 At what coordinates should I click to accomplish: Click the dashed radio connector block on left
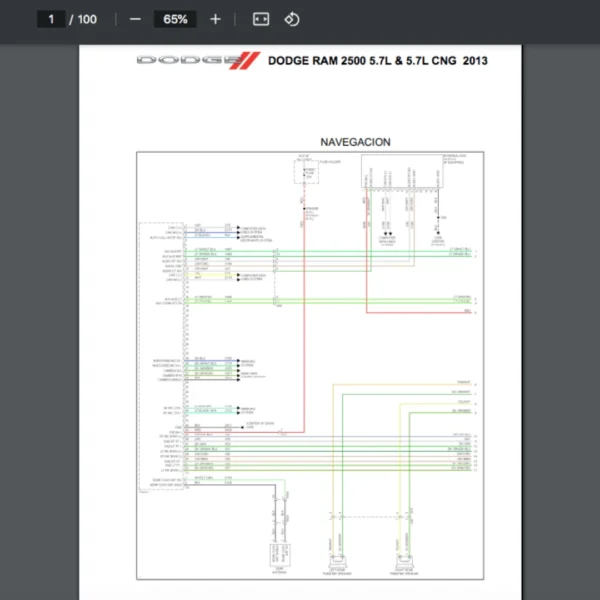(160, 355)
